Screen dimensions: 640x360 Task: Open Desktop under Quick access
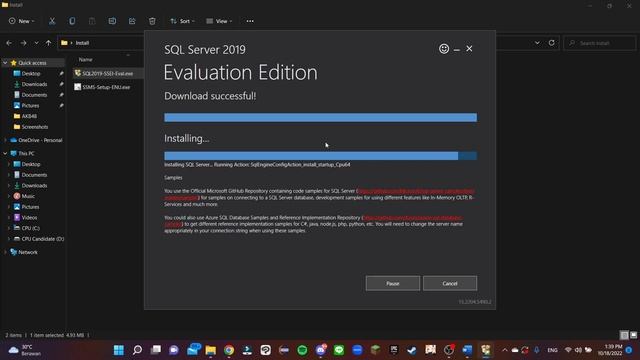click(31, 73)
